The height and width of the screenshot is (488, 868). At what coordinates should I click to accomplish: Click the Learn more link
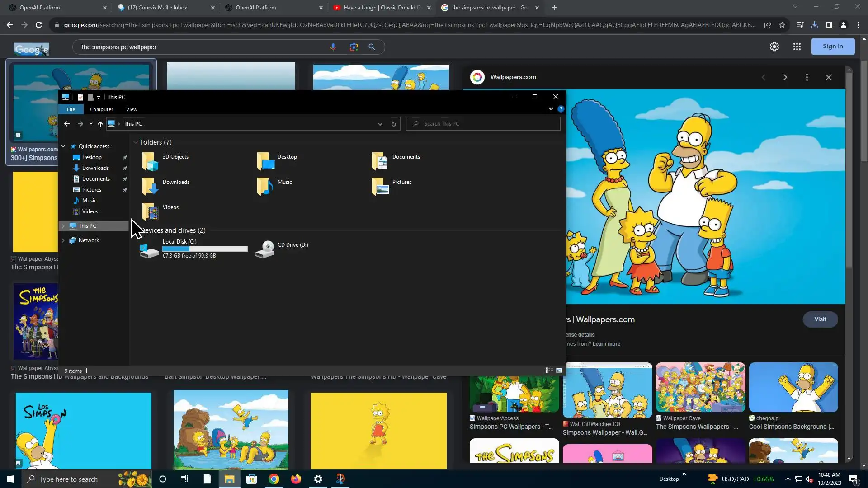(606, 344)
